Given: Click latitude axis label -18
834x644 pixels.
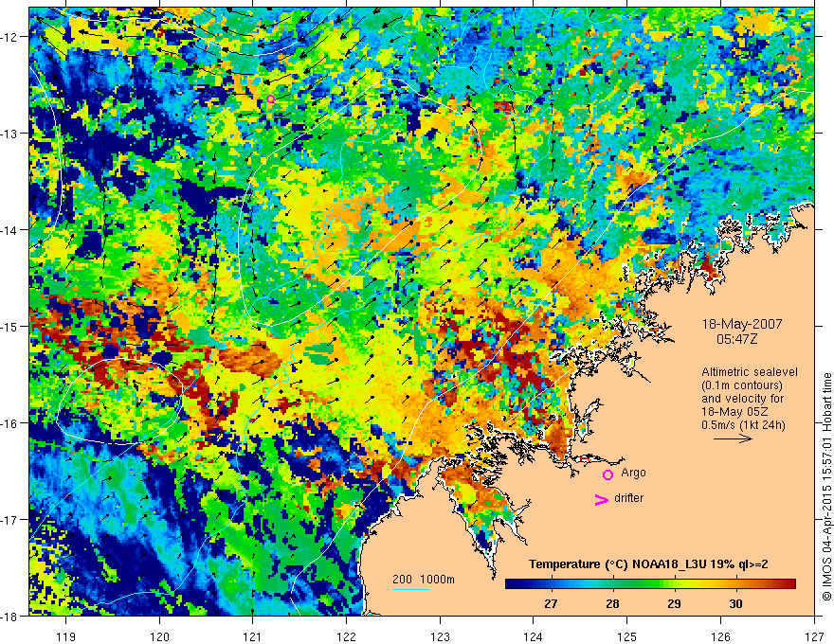Looking at the screenshot, I should (10, 616).
